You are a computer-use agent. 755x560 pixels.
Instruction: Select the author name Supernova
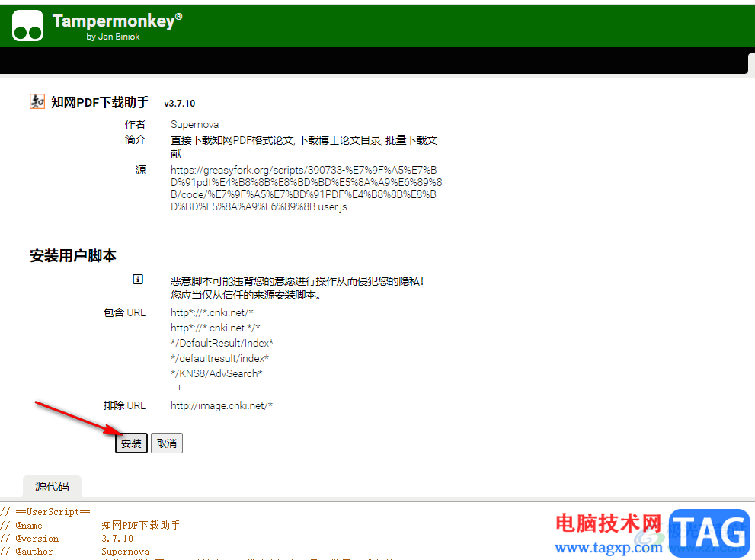[x=194, y=124]
